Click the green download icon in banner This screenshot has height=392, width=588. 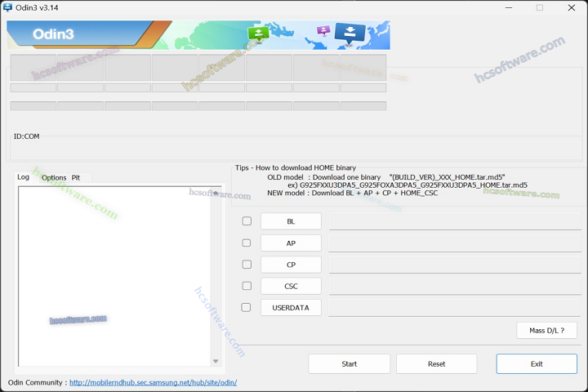click(258, 34)
